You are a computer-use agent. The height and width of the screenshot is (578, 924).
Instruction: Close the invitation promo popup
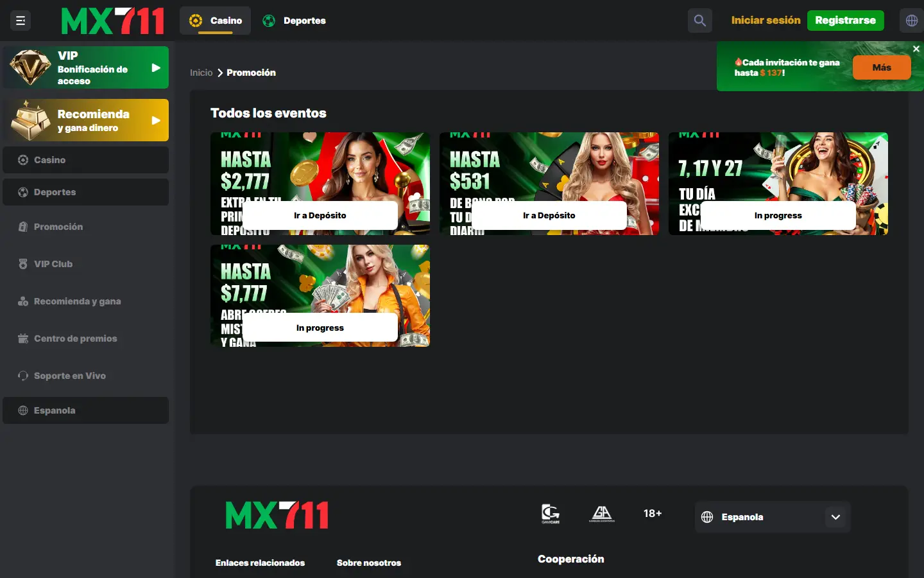(x=916, y=49)
